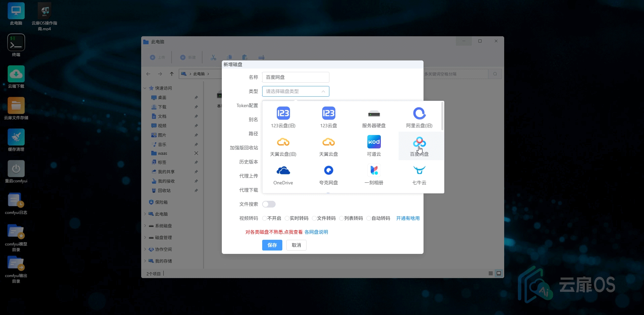Expand the 协作空间 tree node
The width and height of the screenshot is (644, 315).
[x=145, y=249]
